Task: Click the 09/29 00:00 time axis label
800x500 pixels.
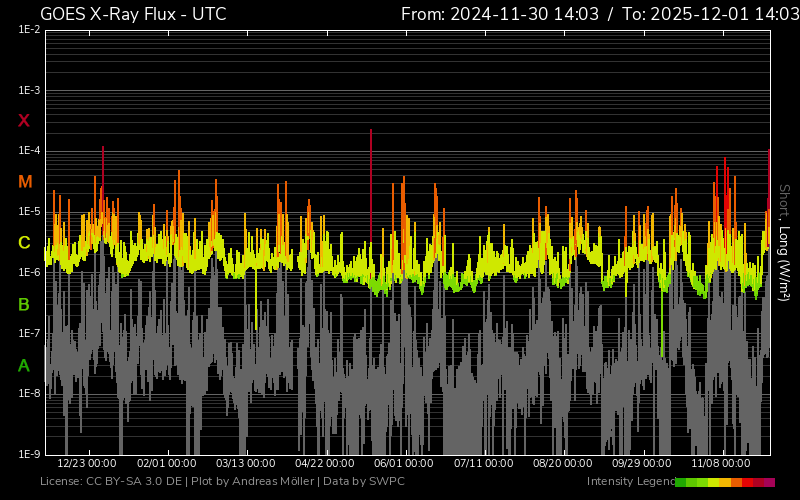Action: (x=642, y=463)
